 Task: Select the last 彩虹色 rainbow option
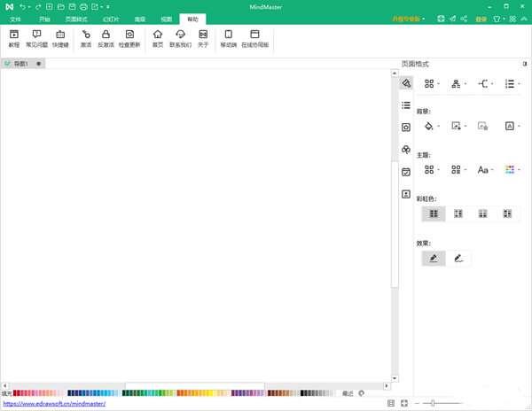click(507, 213)
